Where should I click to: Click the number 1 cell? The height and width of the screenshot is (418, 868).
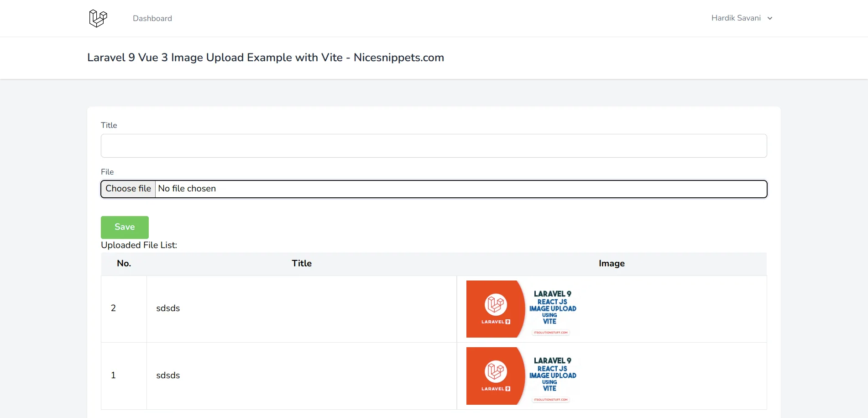[x=124, y=376]
